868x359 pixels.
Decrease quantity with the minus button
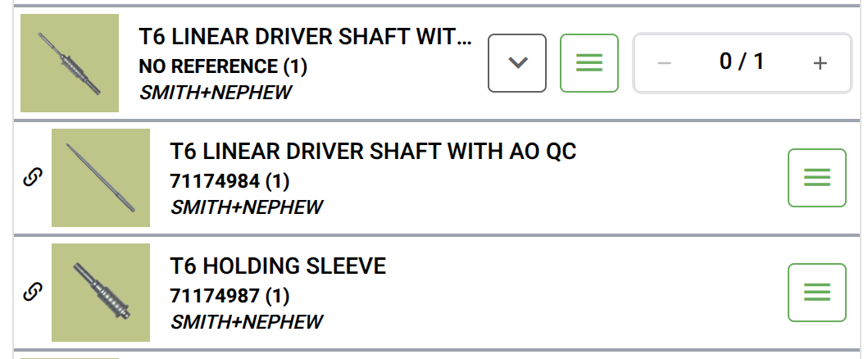[665, 63]
